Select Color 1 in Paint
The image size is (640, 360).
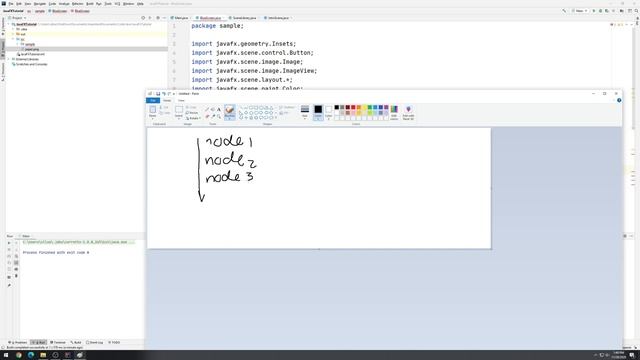point(318,112)
